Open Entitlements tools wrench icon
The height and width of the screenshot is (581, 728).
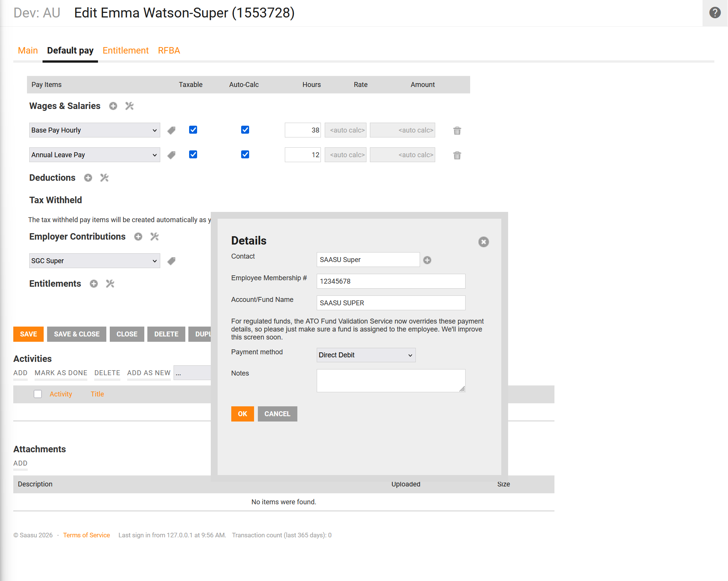[x=110, y=284]
